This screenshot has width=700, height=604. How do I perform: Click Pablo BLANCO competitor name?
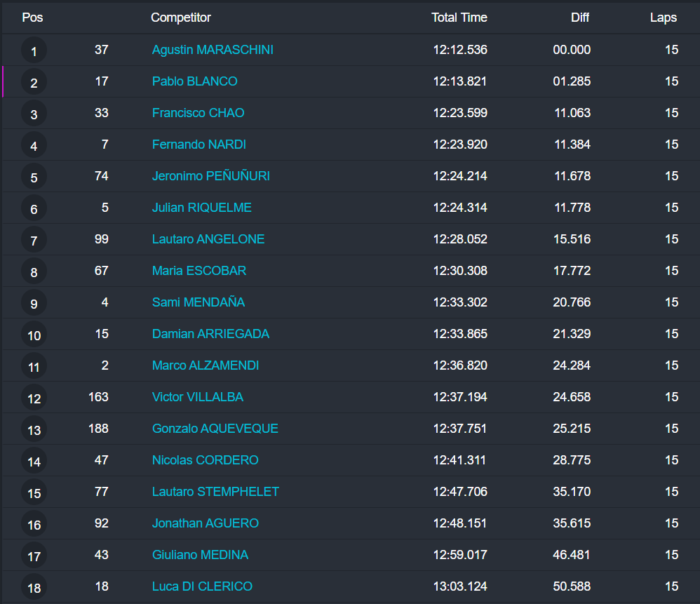click(194, 81)
